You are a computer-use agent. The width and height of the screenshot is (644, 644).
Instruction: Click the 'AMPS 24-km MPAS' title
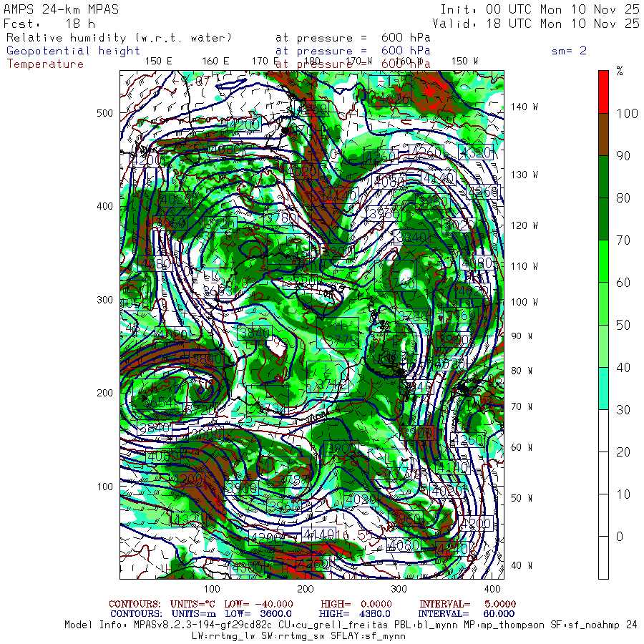(x=62, y=9)
